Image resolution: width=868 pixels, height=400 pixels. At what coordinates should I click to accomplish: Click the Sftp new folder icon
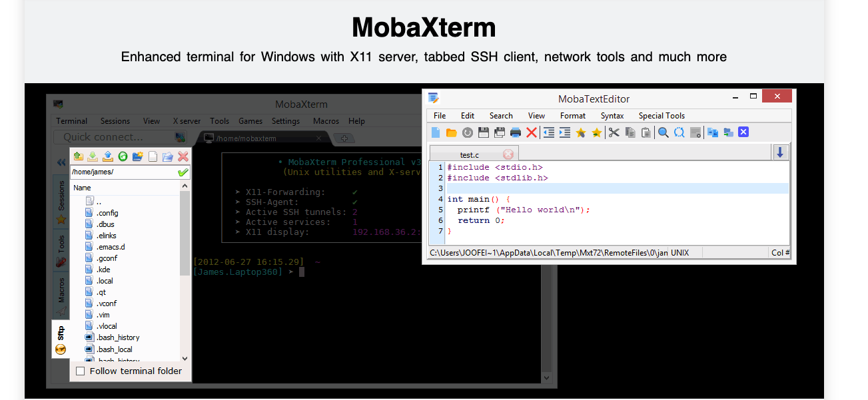138,156
